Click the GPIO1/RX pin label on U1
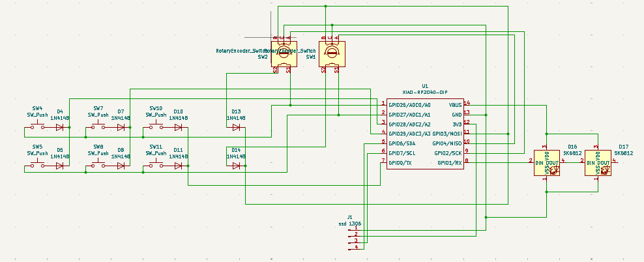Viewport: 644px width, 262px height. coord(449,163)
